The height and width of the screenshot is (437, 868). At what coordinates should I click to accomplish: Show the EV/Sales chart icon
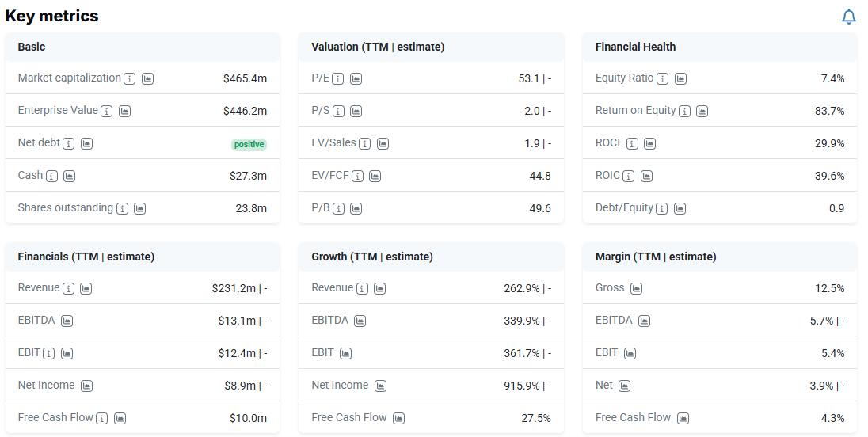(383, 144)
